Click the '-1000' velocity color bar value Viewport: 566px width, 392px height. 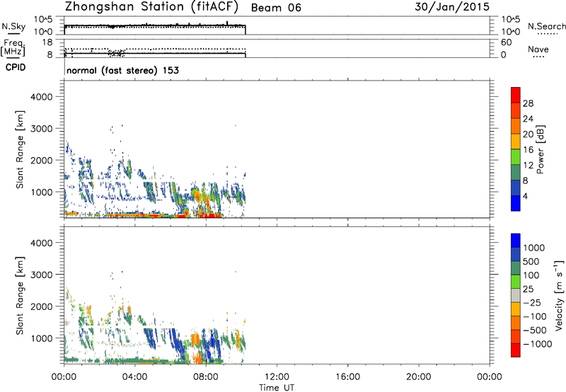[x=537, y=344]
